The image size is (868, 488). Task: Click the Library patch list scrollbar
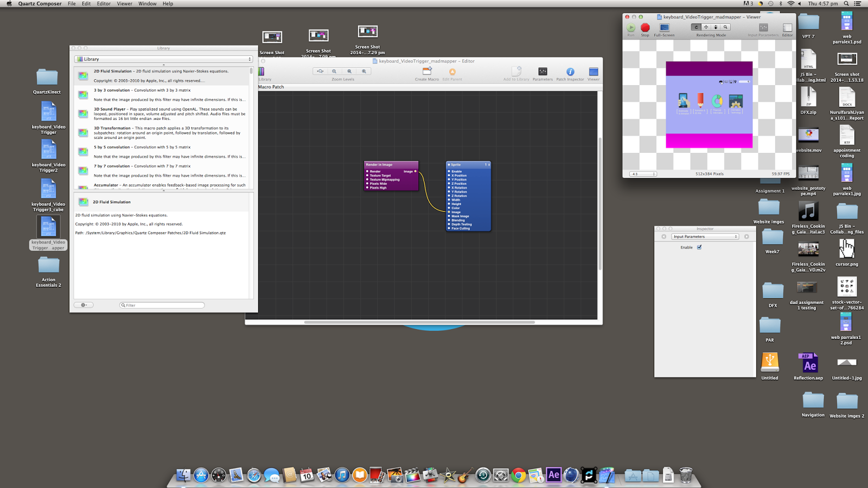coord(251,71)
